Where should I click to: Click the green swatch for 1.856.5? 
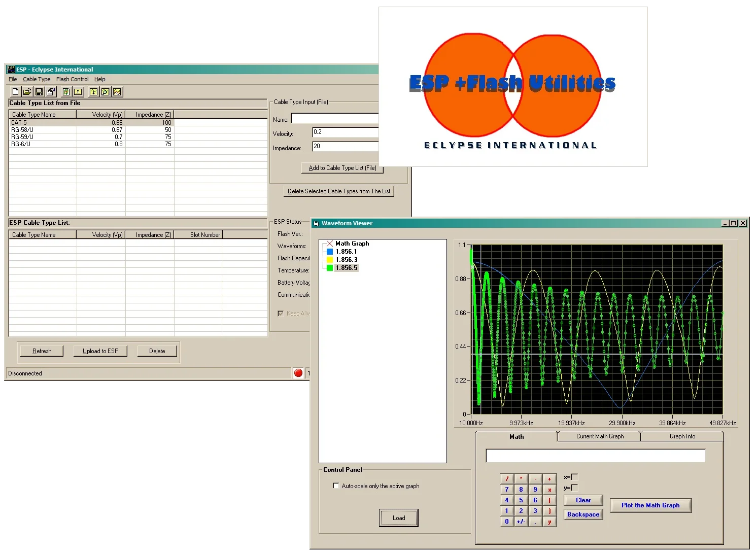330,268
